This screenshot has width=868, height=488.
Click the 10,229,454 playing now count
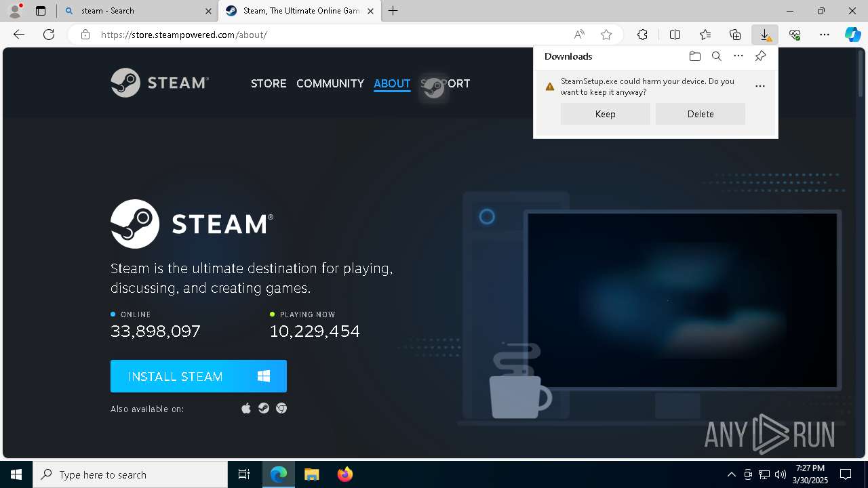315,331
